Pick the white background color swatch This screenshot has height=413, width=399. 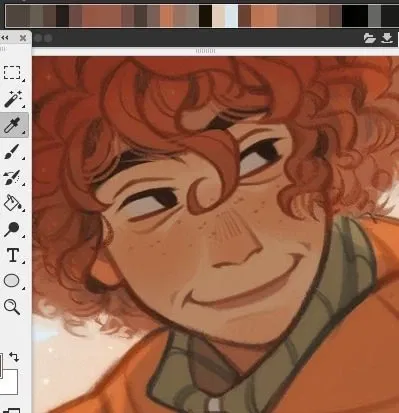(x=10, y=382)
